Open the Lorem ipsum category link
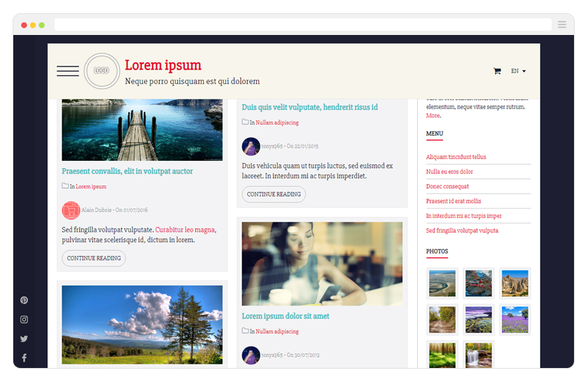Screen dimensions: 588x382 [91, 186]
